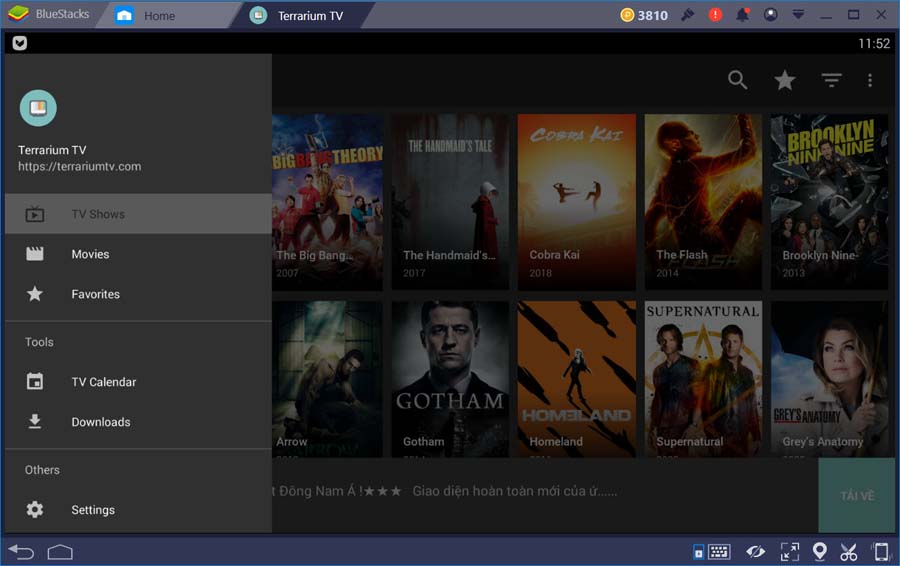Click the BlueStacks pin icon in title bar
900x566 pixels.
click(687, 15)
